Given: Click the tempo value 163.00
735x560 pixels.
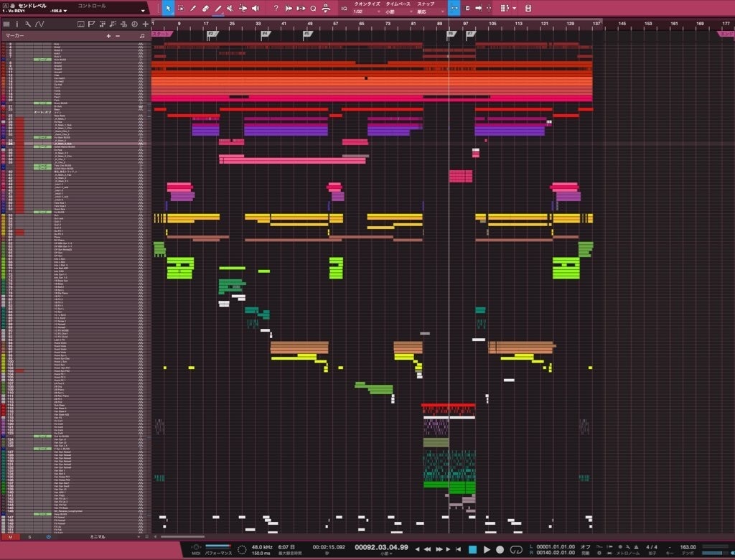Looking at the screenshot, I should pos(688,547).
